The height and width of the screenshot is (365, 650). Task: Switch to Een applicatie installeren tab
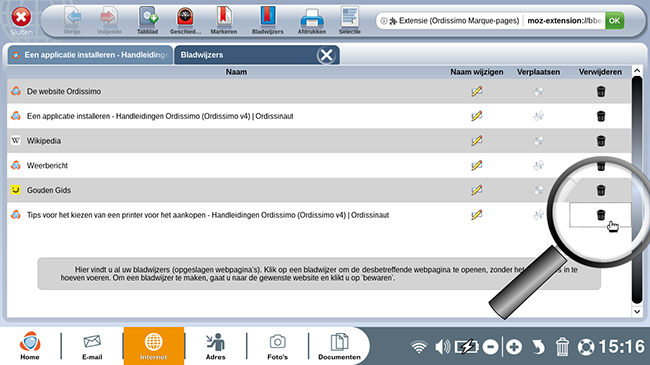tap(90, 55)
